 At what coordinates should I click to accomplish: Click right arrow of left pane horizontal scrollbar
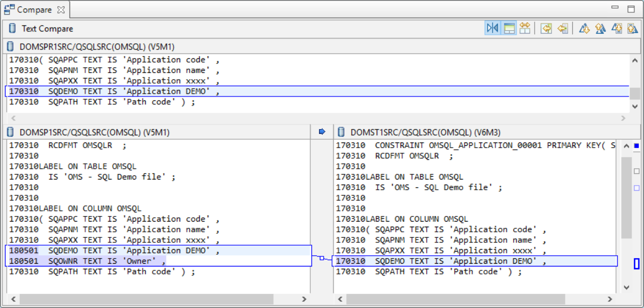click(304, 300)
